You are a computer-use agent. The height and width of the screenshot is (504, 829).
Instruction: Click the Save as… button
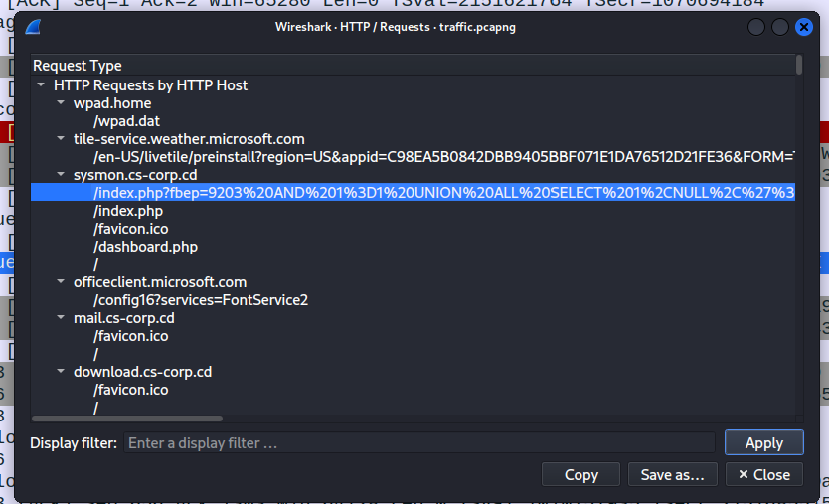[x=673, y=474]
